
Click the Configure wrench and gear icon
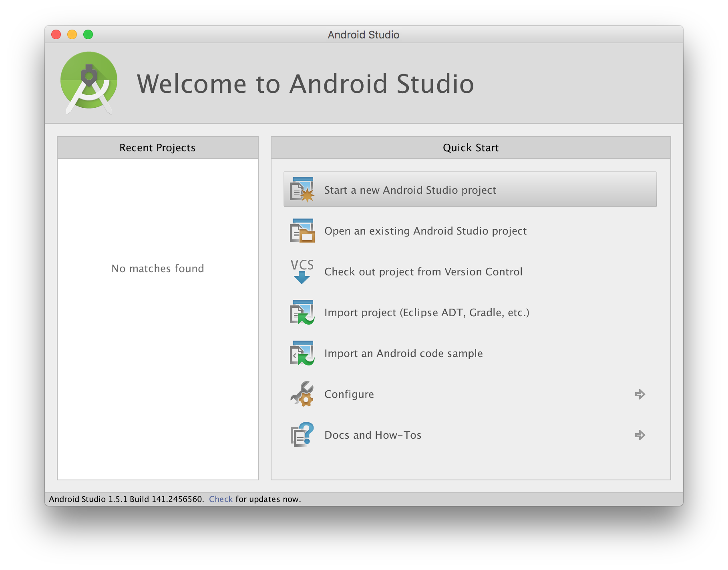tap(302, 394)
